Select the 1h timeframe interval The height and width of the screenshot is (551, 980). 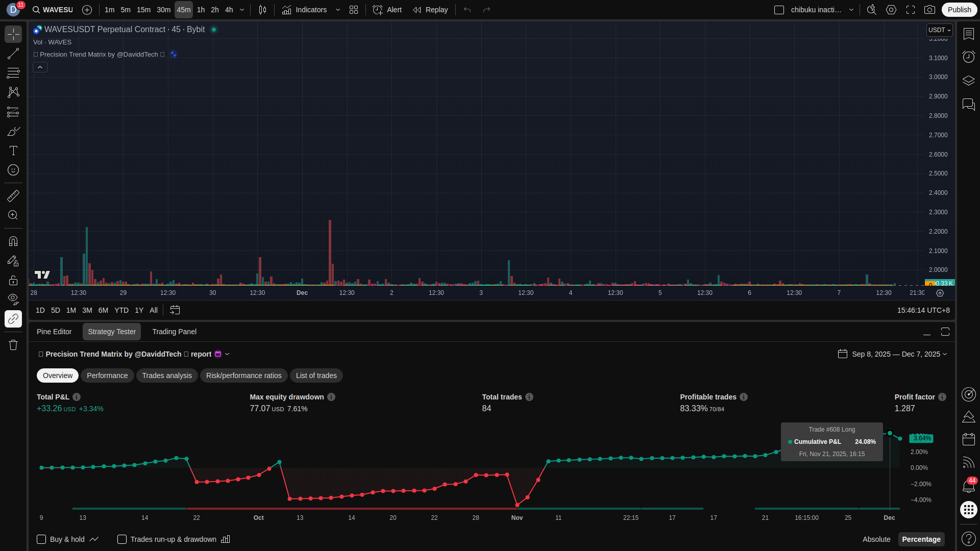(x=201, y=10)
